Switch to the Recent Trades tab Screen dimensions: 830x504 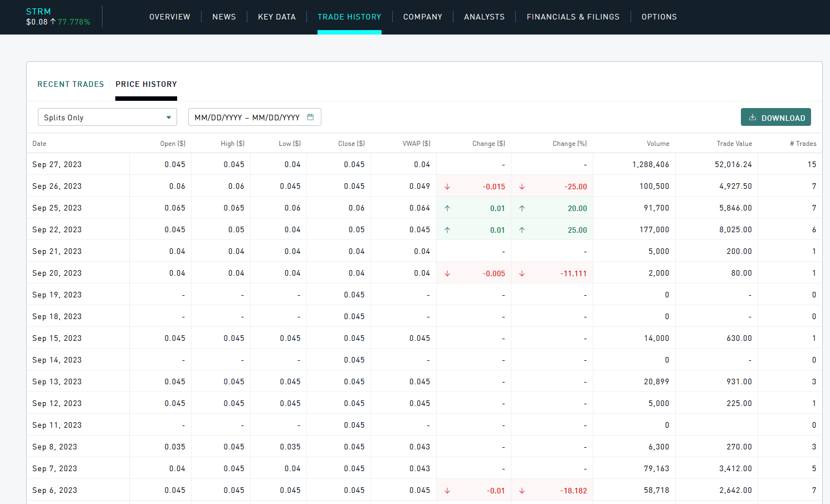coord(71,84)
